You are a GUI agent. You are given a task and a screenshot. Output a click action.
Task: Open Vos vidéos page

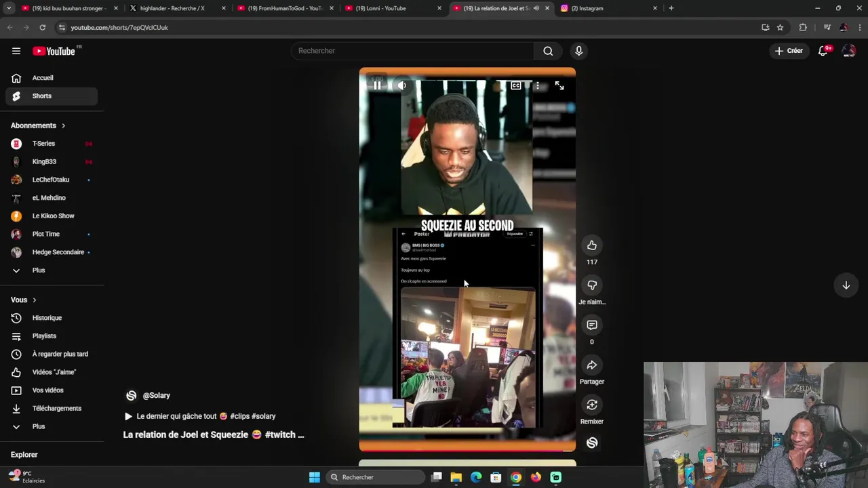[52, 390]
